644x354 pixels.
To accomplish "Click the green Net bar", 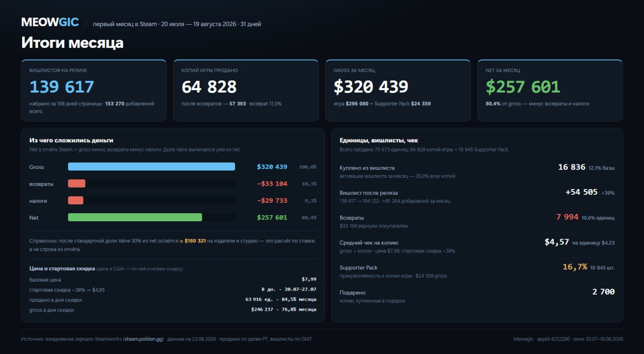I will pyautogui.click(x=135, y=217).
